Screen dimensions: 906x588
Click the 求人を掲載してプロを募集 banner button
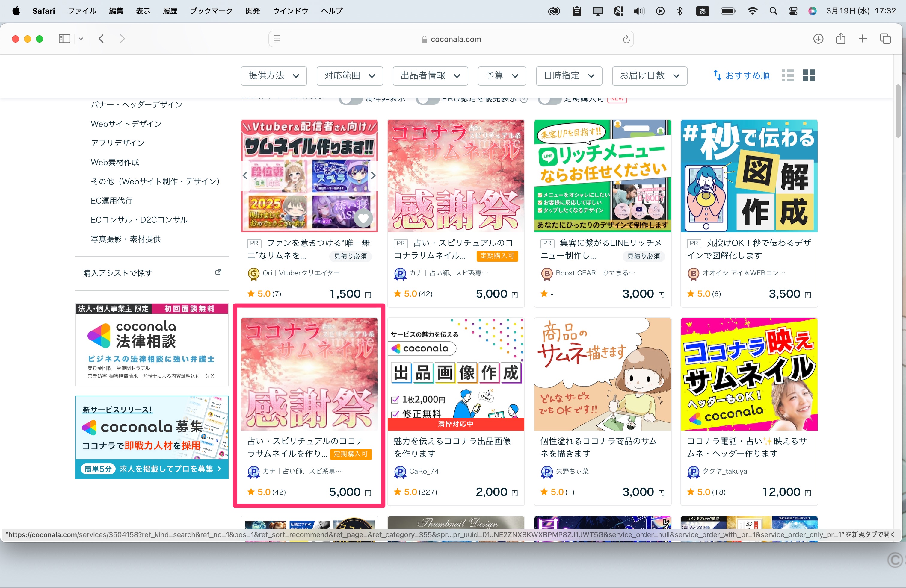(x=152, y=469)
